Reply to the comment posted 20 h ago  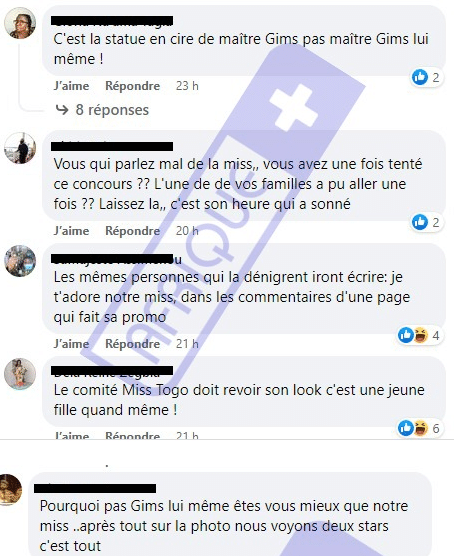click(133, 231)
